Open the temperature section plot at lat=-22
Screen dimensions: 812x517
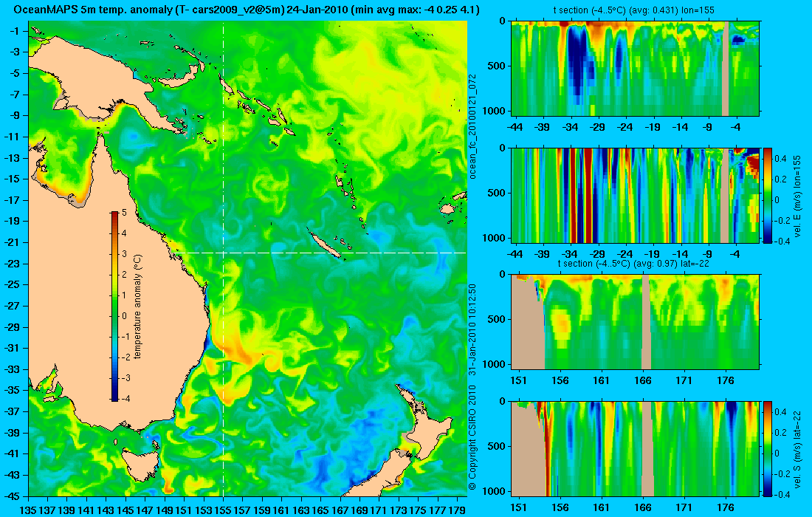point(636,322)
